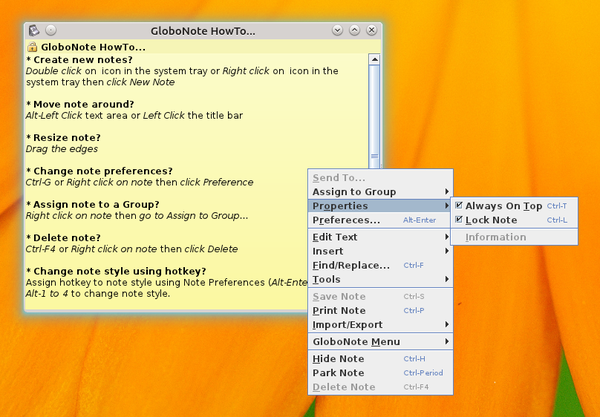The image size is (600, 417).
Task: Select Park Note menu entry
Action: tap(381, 373)
